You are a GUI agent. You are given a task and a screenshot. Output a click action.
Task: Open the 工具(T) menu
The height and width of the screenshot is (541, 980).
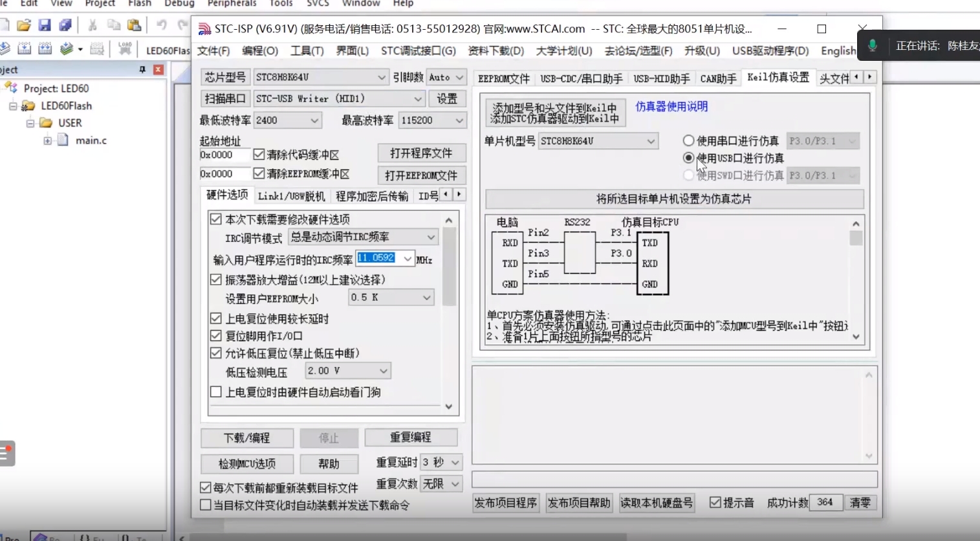click(x=307, y=50)
